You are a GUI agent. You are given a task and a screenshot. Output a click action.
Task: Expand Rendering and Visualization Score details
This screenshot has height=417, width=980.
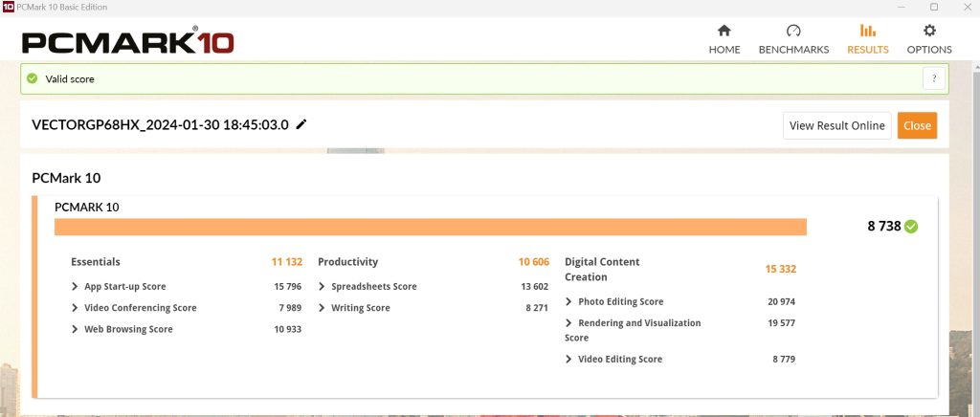(x=568, y=322)
